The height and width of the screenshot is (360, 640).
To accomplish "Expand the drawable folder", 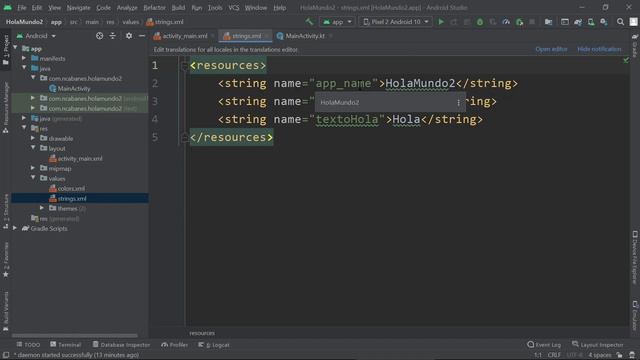I will click(x=33, y=138).
